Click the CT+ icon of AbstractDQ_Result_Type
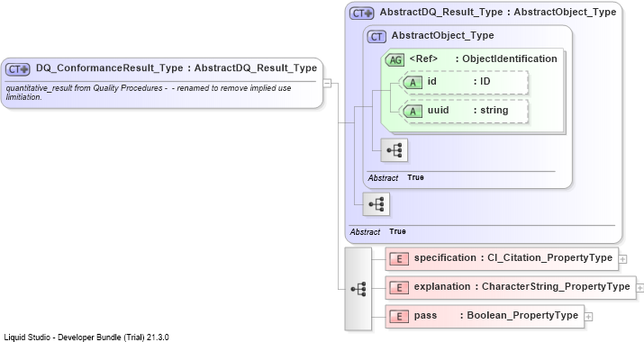 click(x=361, y=13)
